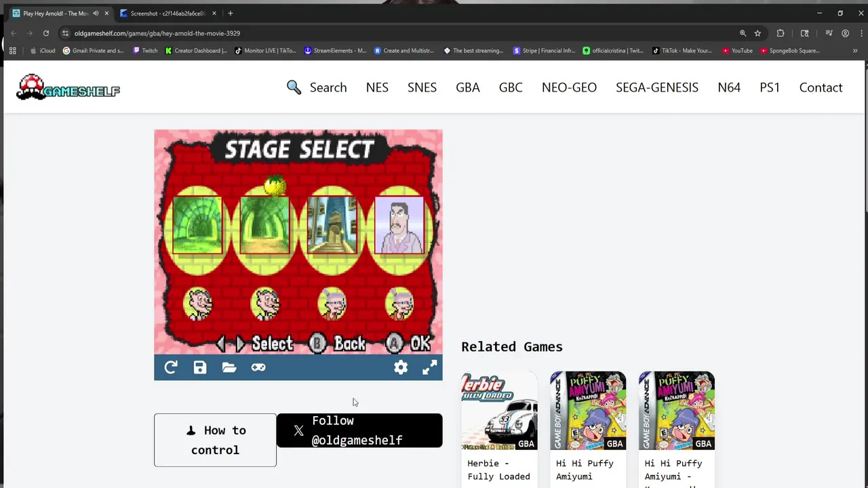
Task: Open the NEO-GEO games menu
Action: [x=569, y=87]
